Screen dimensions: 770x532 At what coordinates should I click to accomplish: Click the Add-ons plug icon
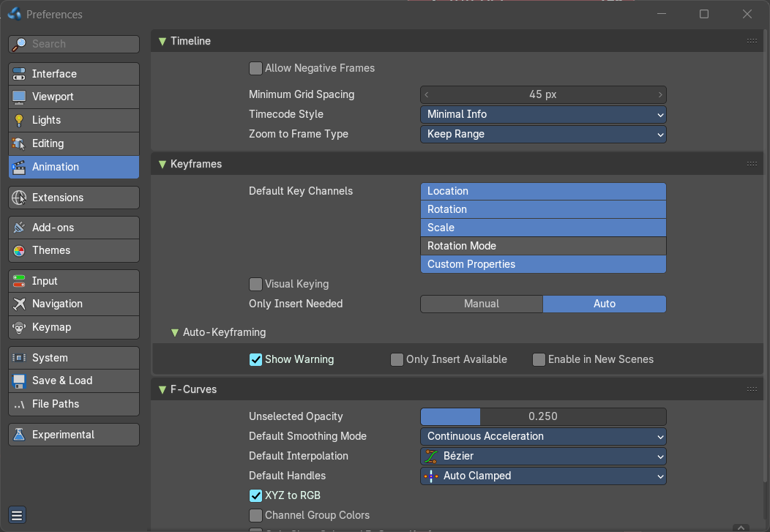[18, 228]
